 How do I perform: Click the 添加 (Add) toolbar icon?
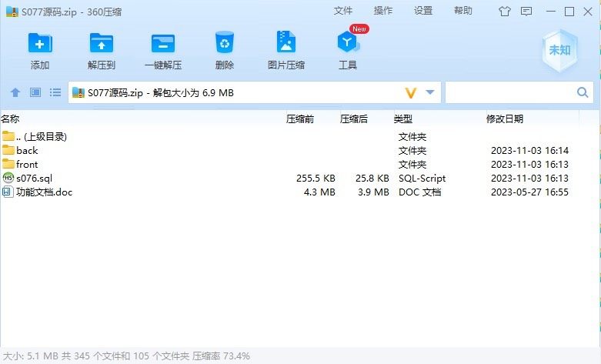tap(40, 43)
